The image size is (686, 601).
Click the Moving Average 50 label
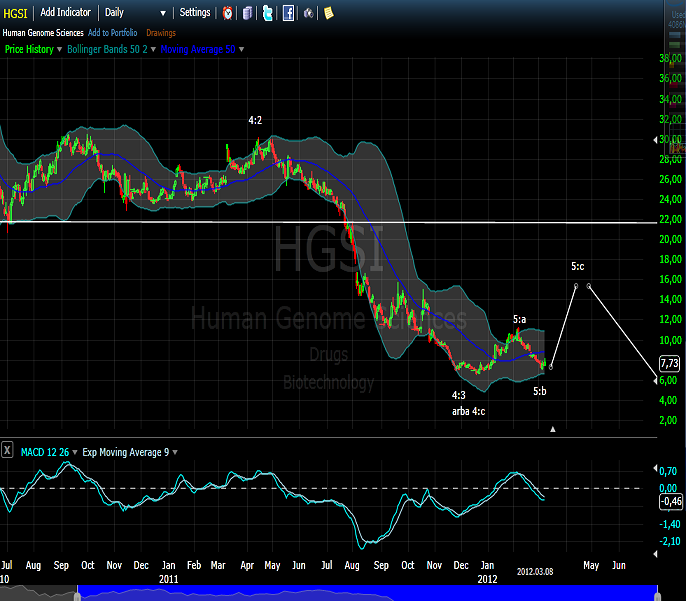pos(198,49)
